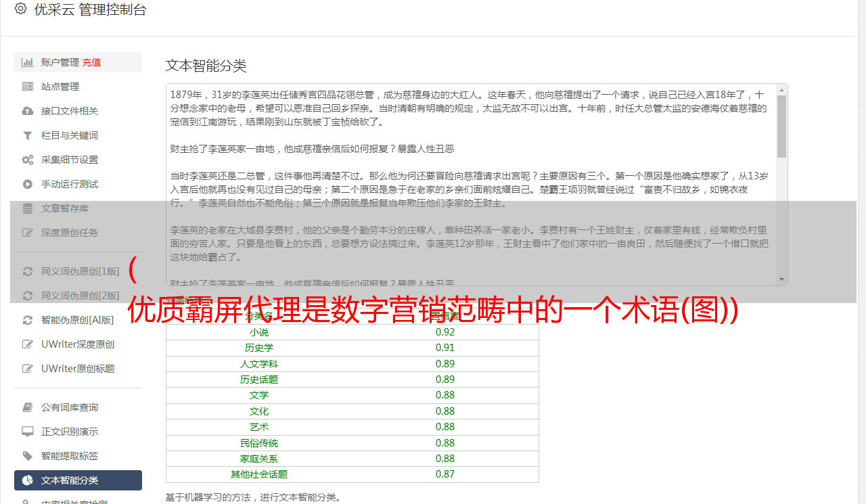The height and width of the screenshot is (504, 866).
Task: Click the text area's scroll down arrow
Action: [782, 279]
